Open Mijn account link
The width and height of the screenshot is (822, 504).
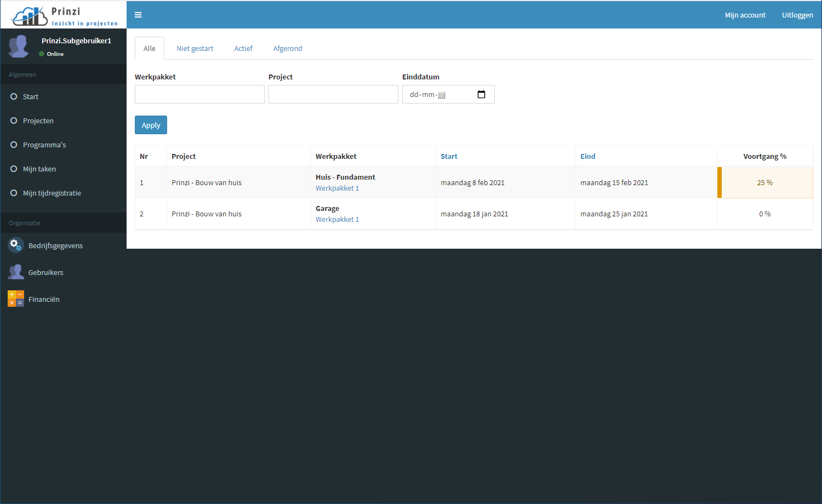coord(745,15)
